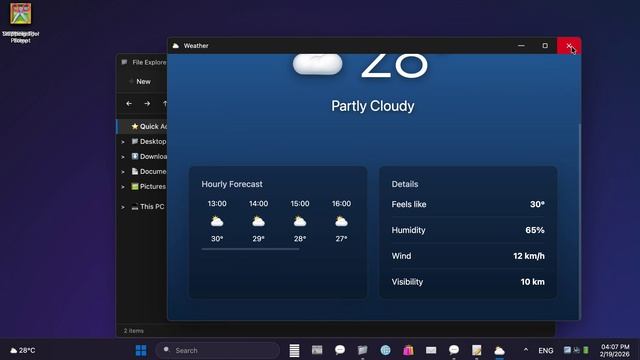Click the 13:00 time label
640x360 pixels.
pyautogui.click(x=217, y=203)
